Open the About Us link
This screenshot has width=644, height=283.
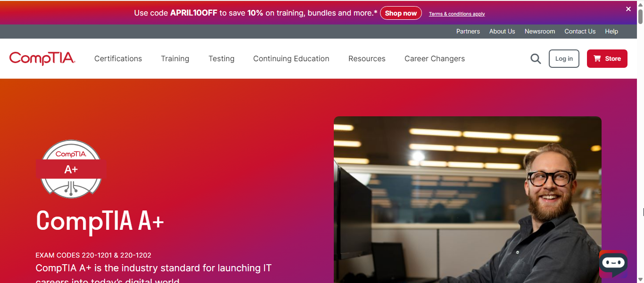(x=502, y=32)
